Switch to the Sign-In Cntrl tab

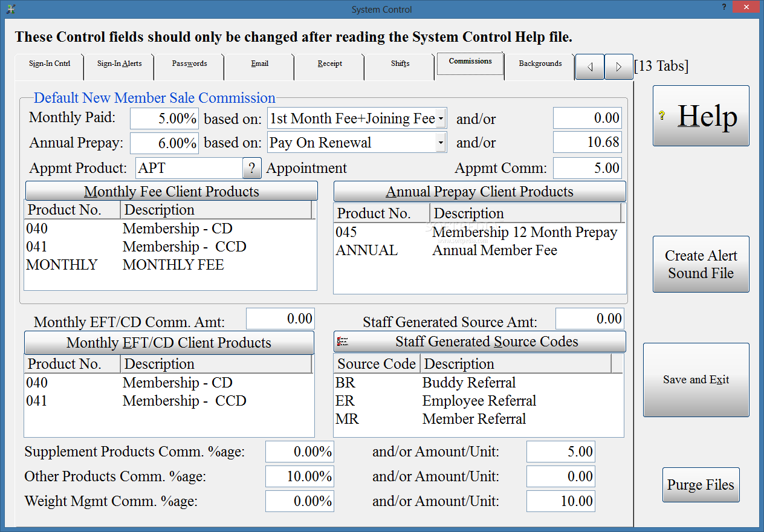(x=50, y=66)
